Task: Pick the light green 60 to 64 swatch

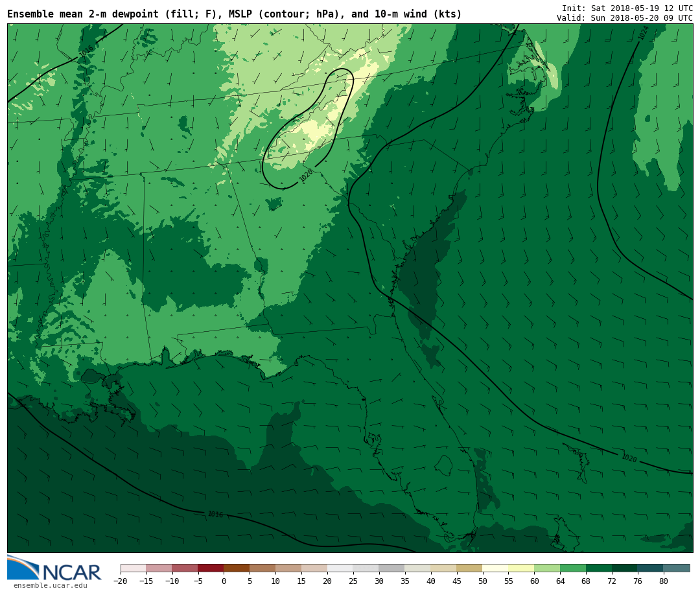Action: (x=548, y=568)
